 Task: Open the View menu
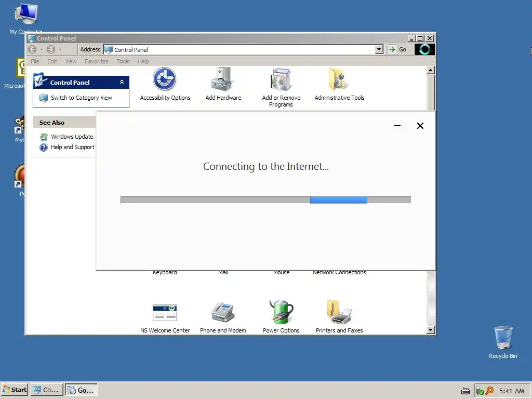pos(71,61)
